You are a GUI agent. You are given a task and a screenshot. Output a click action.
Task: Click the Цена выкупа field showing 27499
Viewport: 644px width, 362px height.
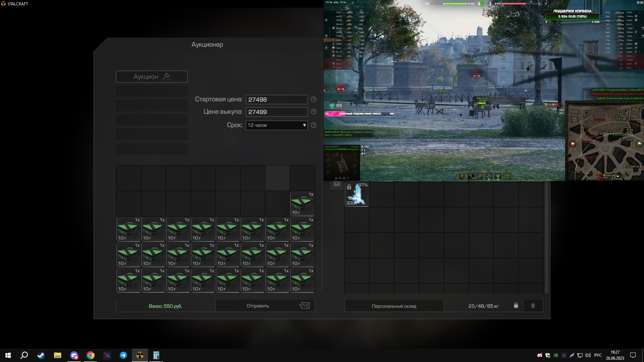coord(277,112)
